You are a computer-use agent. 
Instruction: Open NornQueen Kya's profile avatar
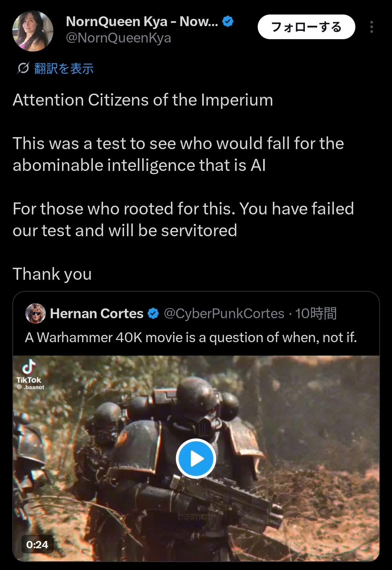(x=33, y=31)
